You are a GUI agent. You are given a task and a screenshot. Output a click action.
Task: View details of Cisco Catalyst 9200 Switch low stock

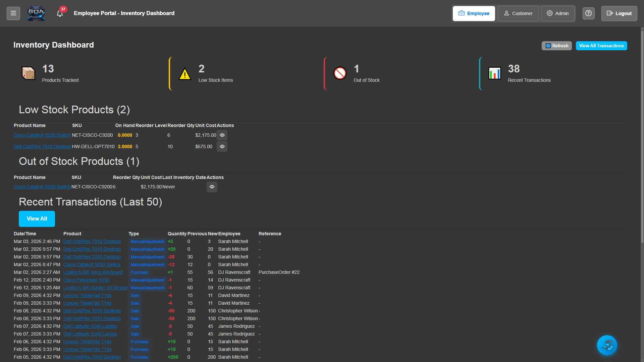tap(222, 135)
